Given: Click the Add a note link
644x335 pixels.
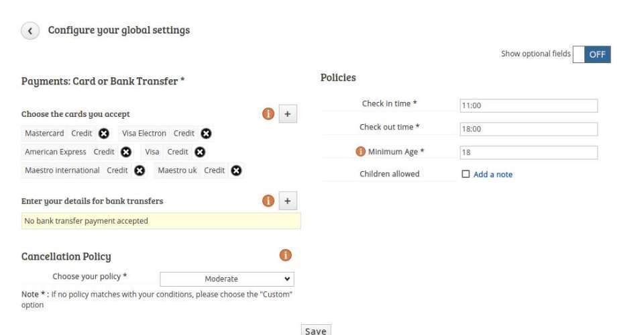Looking at the screenshot, I should [x=493, y=175].
